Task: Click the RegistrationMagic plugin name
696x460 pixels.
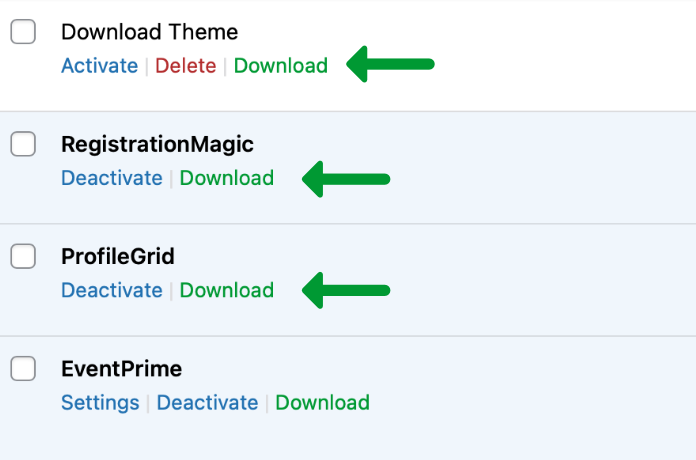Action: tap(157, 144)
